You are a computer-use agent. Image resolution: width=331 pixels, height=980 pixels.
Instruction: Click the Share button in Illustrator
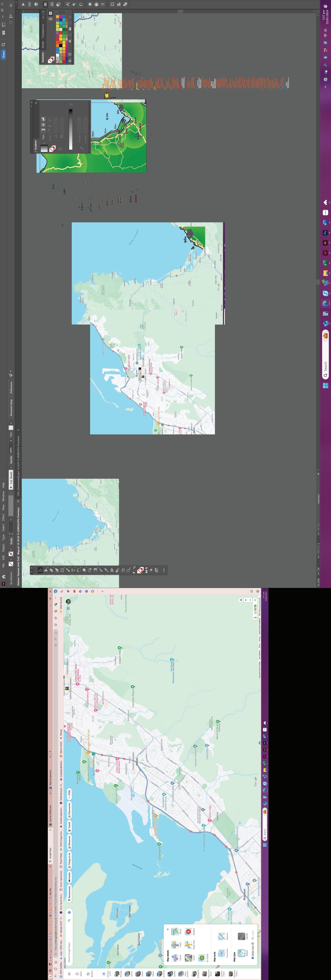tap(3, 54)
